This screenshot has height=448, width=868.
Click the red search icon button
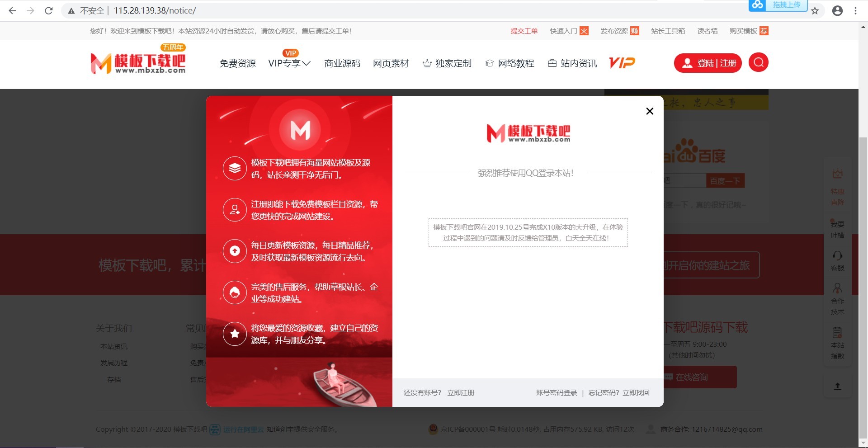pyautogui.click(x=759, y=62)
